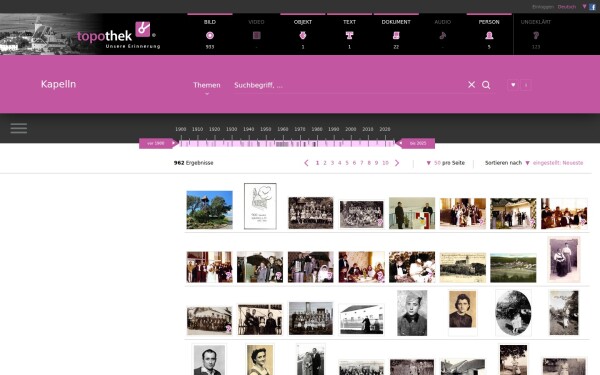Open the info button beside the search bar

[x=526, y=85]
